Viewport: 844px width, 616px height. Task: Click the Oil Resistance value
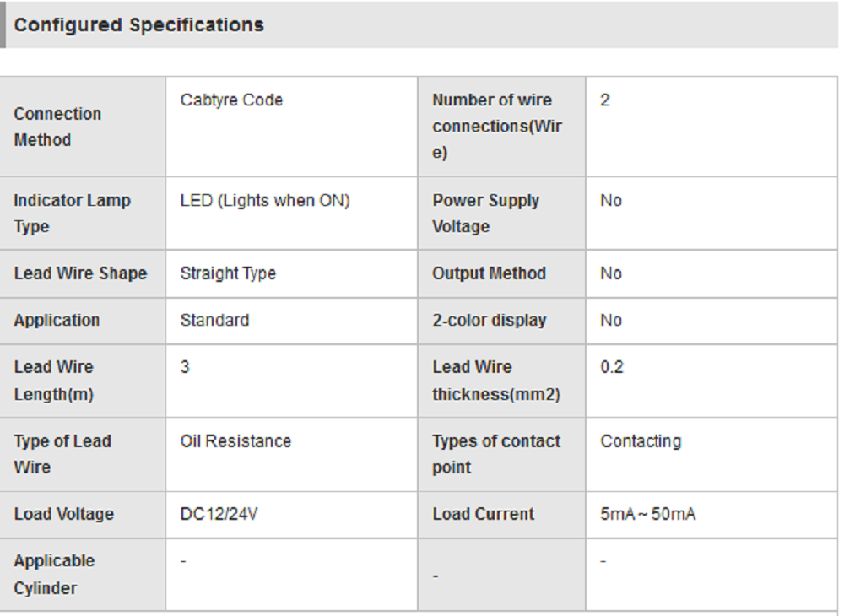[235, 441]
